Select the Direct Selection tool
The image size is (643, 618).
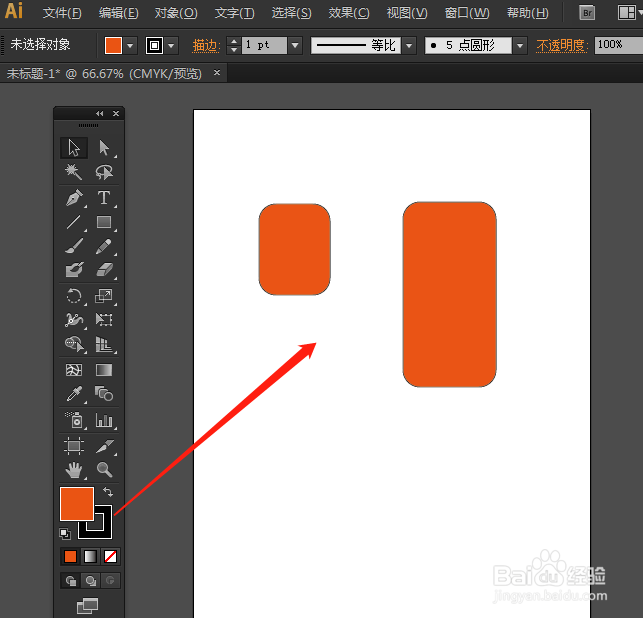104,148
